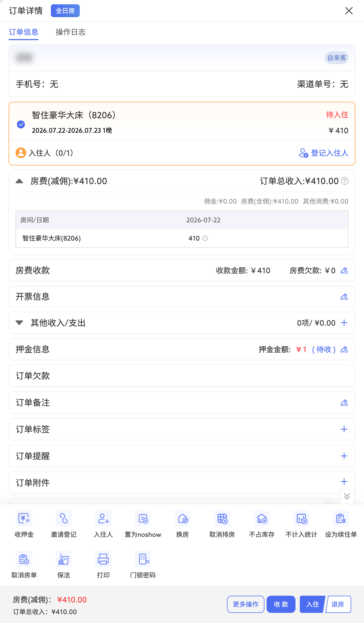Close the 订单详情 panel

coord(349,11)
